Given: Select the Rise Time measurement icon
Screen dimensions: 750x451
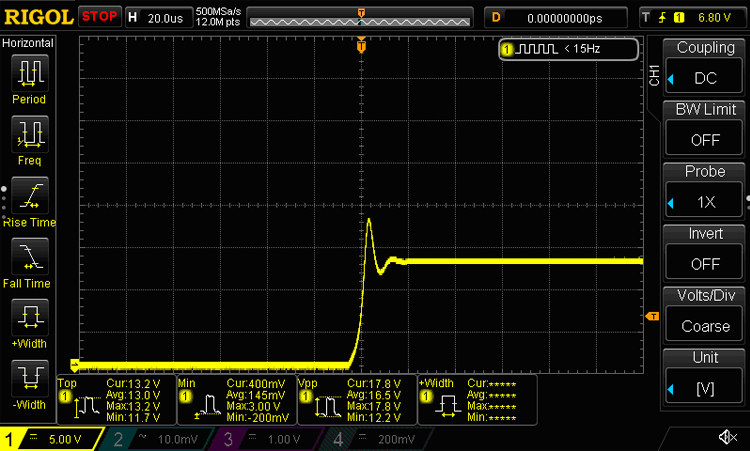Looking at the screenshot, I should point(30,196).
